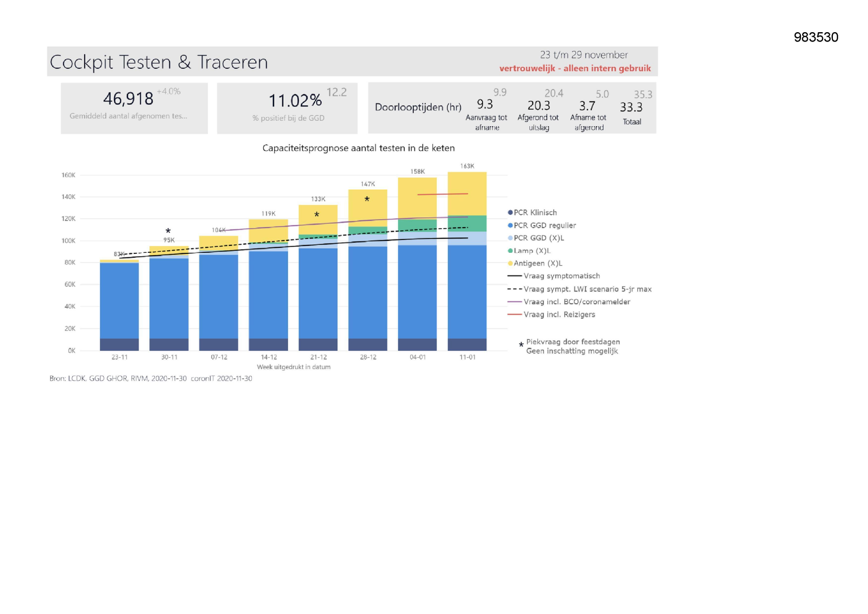This screenshot has width=868, height=614.
Task: Click the asterisk inside the 21-12 bar
Action: (317, 215)
